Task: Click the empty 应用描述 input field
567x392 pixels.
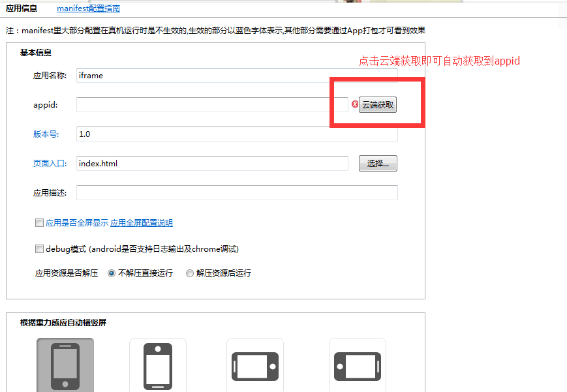Action: click(x=237, y=193)
